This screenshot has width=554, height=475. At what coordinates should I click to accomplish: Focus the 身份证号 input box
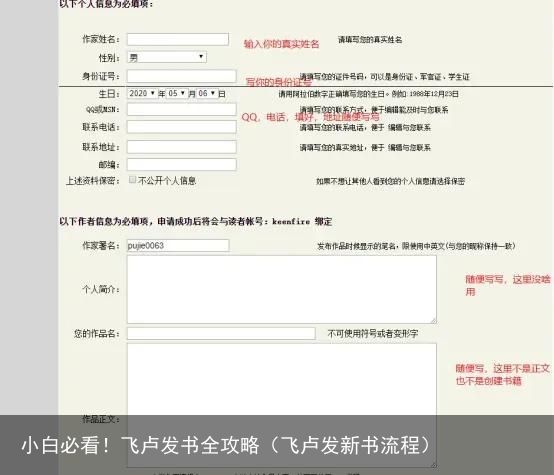182,76
